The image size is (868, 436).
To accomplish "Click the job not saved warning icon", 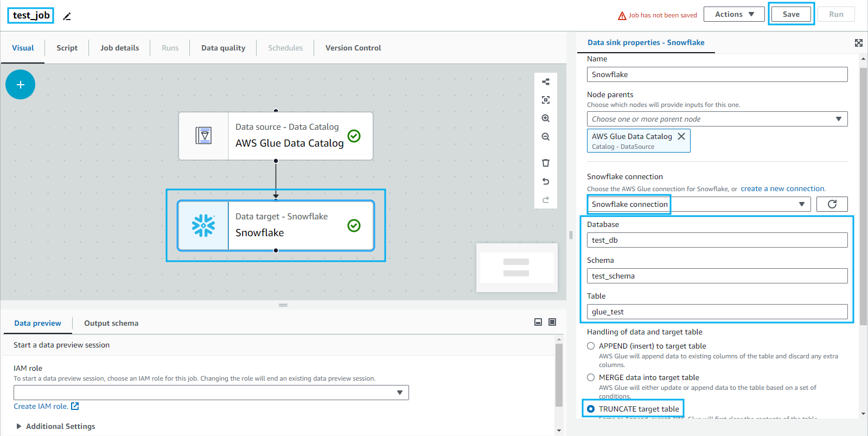I will [622, 16].
